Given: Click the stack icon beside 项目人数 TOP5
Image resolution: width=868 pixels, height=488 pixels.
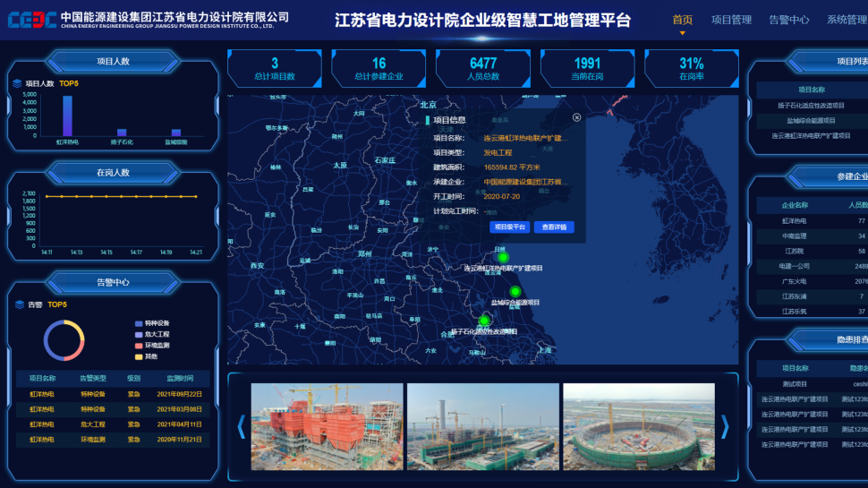Looking at the screenshot, I should (x=17, y=83).
